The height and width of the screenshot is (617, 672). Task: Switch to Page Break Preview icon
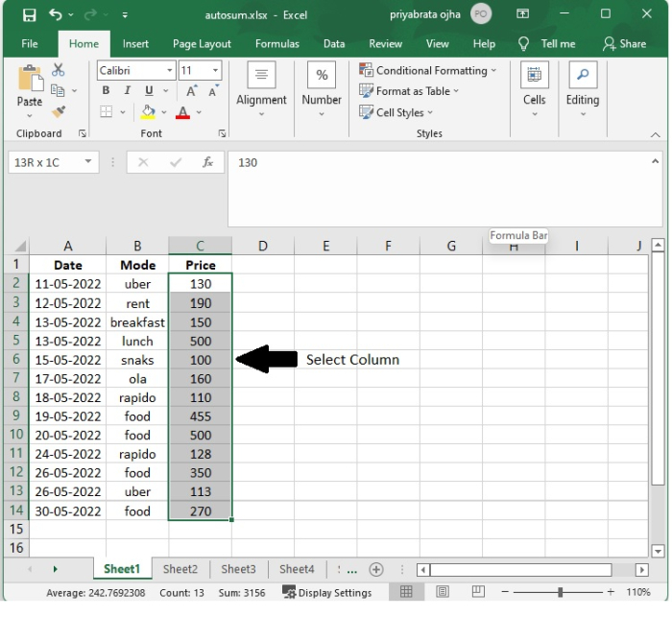point(478,592)
